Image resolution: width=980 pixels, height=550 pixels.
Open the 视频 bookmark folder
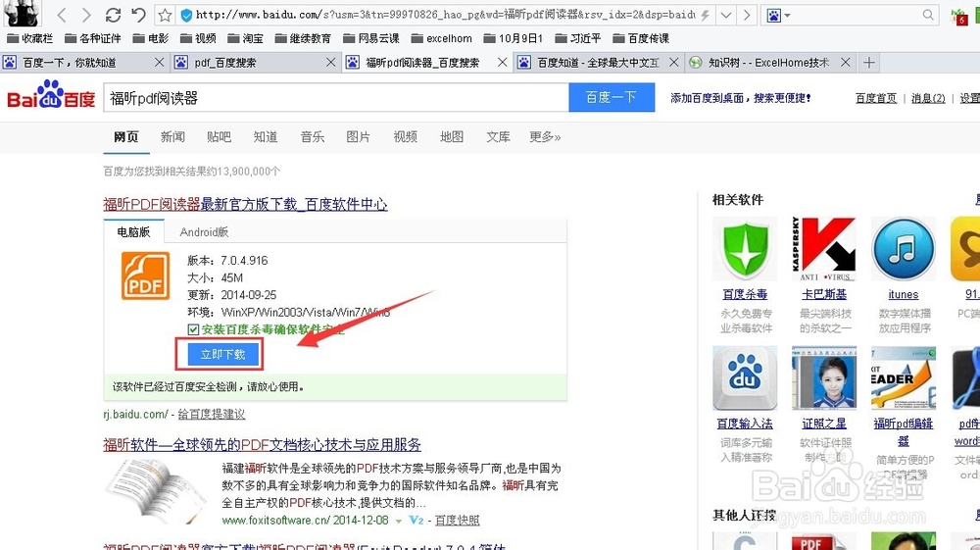[x=198, y=39]
